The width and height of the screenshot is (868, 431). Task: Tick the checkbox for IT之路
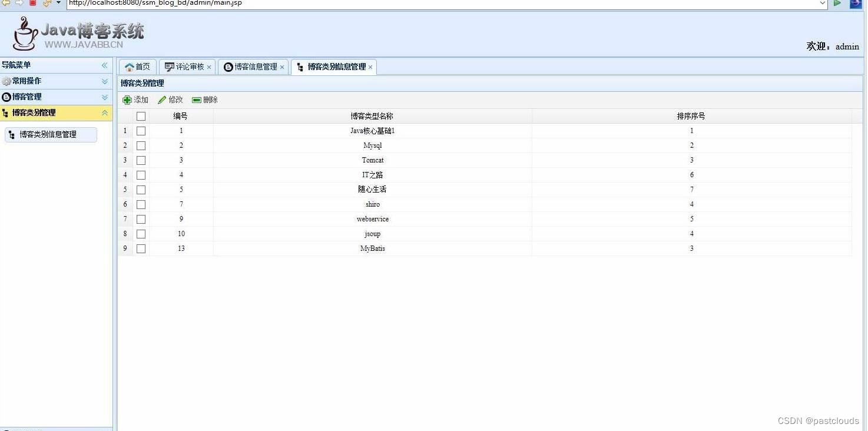click(141, 175)
